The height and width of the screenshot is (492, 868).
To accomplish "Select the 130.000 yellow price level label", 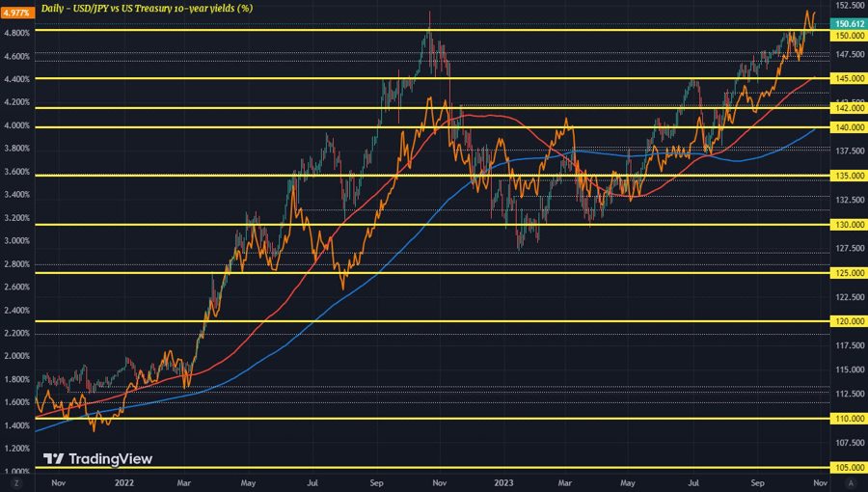I will [x=849, y=225].
